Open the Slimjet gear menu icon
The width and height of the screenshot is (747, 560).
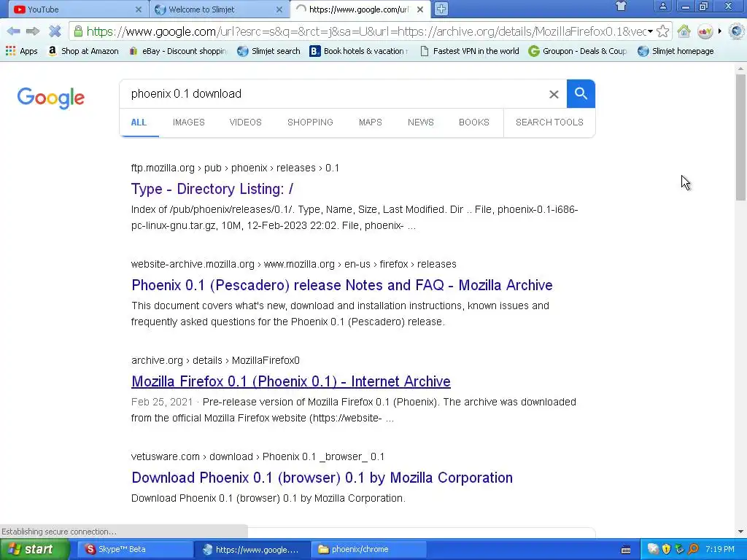pyautogui.click(x=737, y=31)
